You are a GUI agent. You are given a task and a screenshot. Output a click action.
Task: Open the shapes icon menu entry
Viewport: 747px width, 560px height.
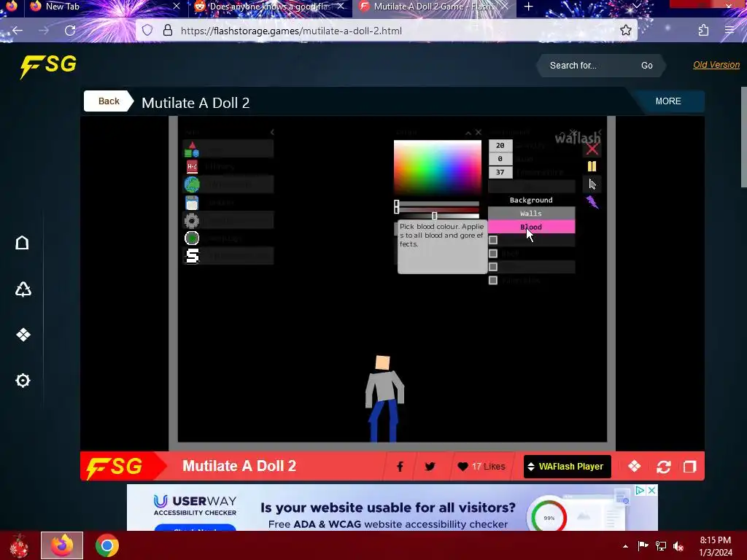coord(228,149)
